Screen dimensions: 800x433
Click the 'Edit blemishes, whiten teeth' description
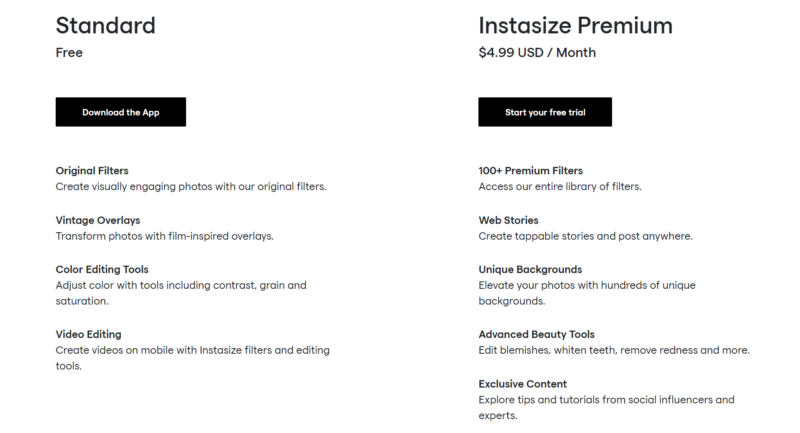pyautogui.click(x=614, y=350)
